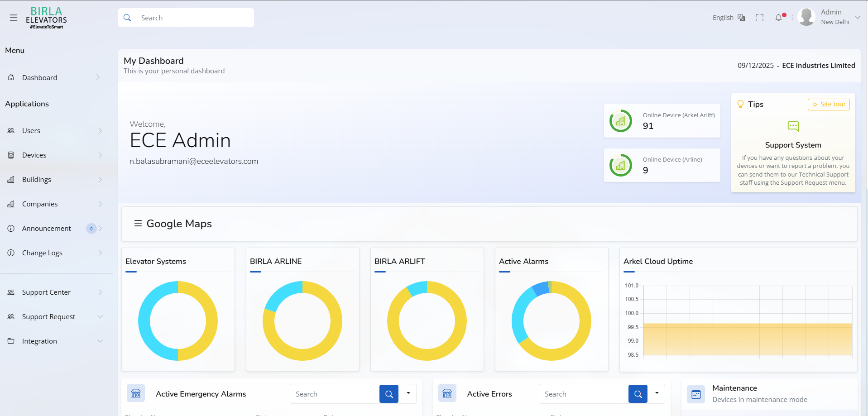Screen dimensions: 868x416
Task: Open Active Errors search options dropdown
Action: coord(657,393)
